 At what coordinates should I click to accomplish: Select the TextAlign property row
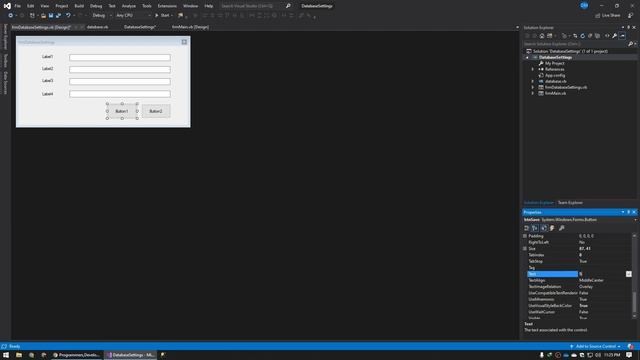click(x=580, y=280)
